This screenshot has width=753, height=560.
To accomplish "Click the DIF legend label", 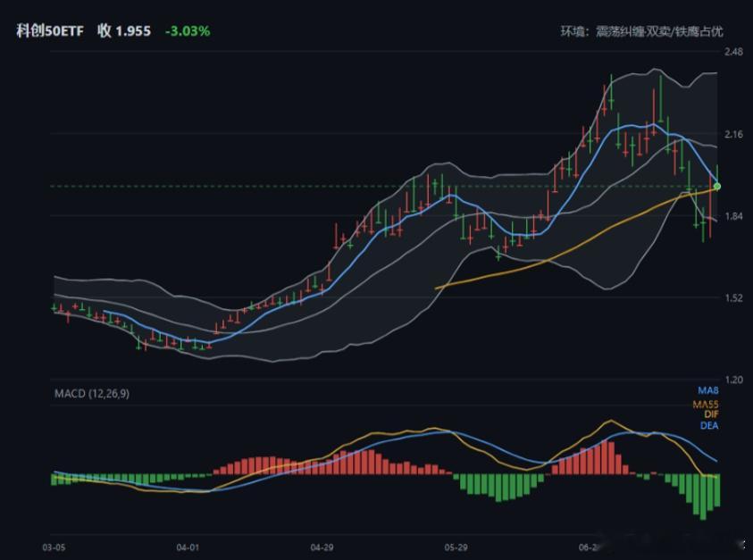I will coord(711,414).
